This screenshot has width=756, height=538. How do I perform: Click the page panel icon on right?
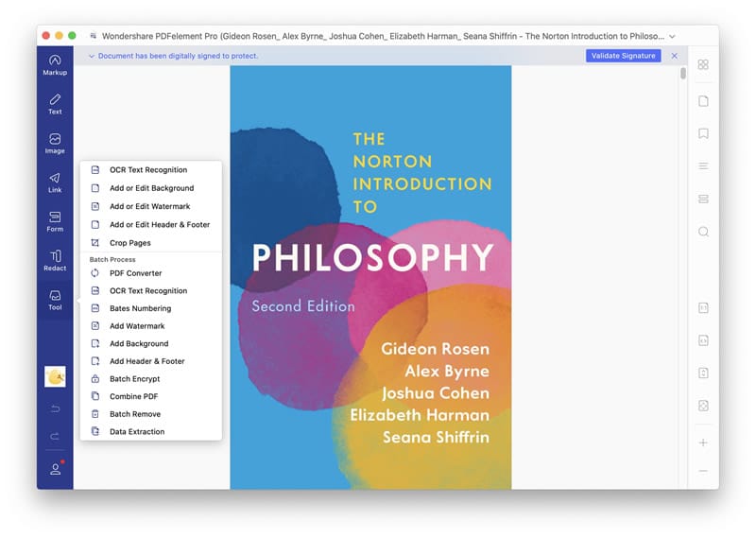703,101
